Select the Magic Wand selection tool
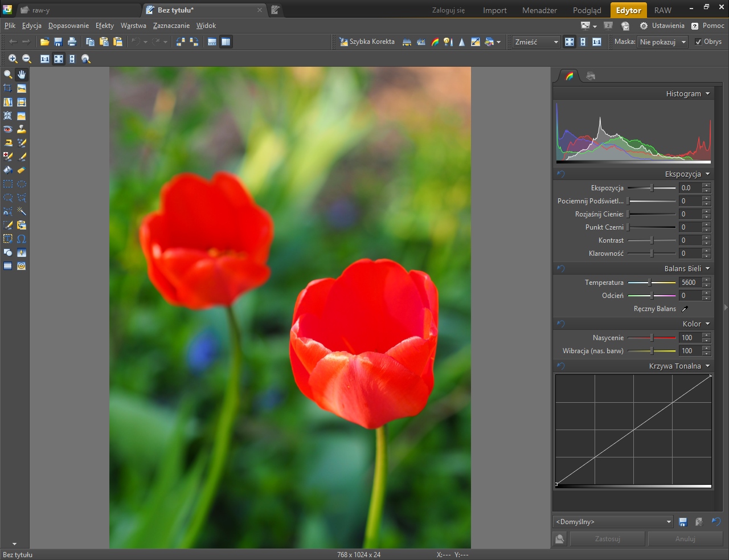Image resolution: width=729 pixels, height=560 pixels. pos(22,211)
